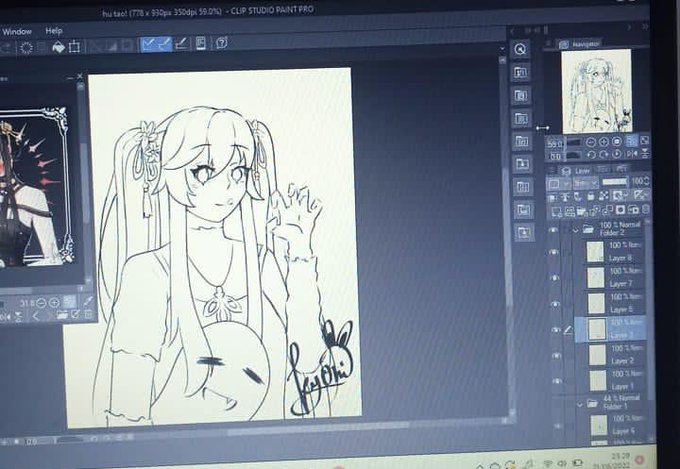
Task: Open the fourth material folder icon in dock
Action: [521, 118]
